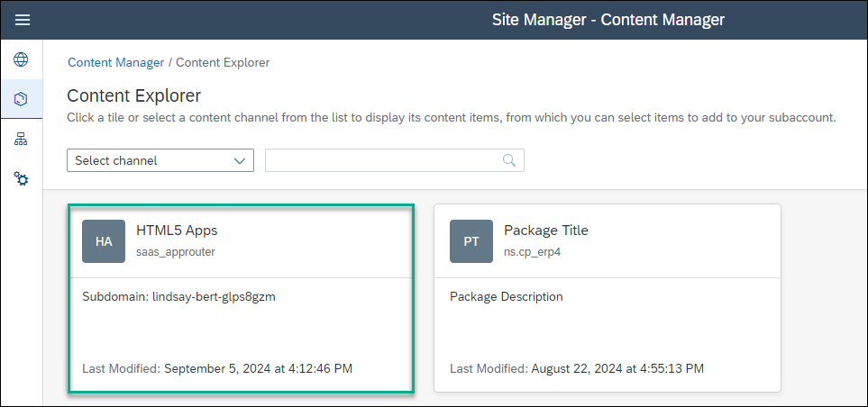Click the Content Explorer breadcrumb text
Viewport: 868px width, 407px height.
coord(223,62)
